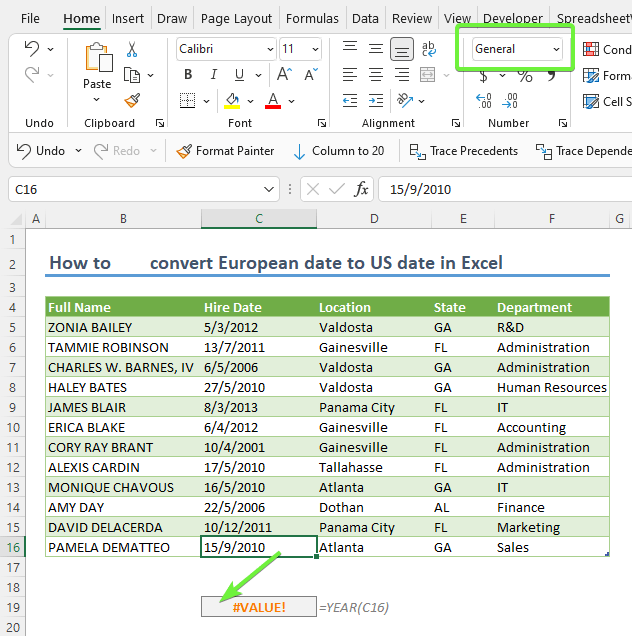Screen dimensions: 632x636
Task: Apply red font color A
Action: 273,101
